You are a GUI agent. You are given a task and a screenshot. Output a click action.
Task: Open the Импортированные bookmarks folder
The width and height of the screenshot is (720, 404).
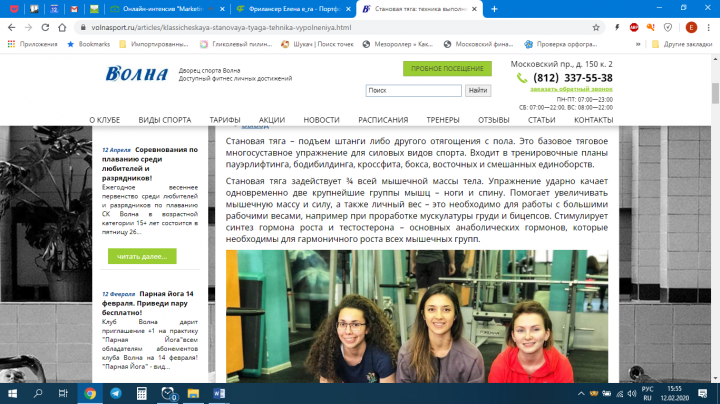(154, 44)
